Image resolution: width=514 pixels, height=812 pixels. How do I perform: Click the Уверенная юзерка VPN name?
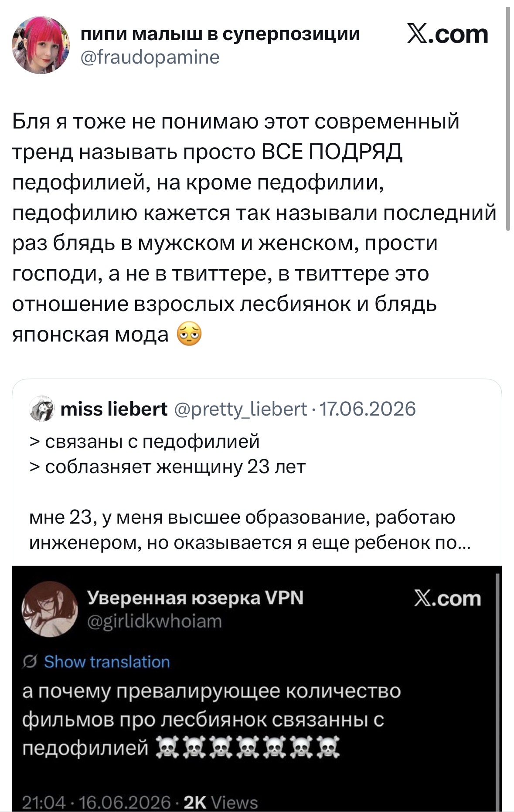click(195, 598)
